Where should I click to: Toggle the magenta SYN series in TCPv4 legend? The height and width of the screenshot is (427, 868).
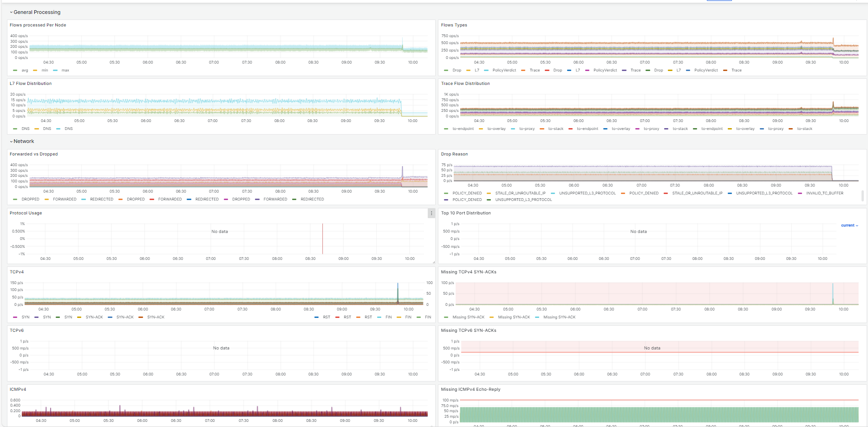26,317
